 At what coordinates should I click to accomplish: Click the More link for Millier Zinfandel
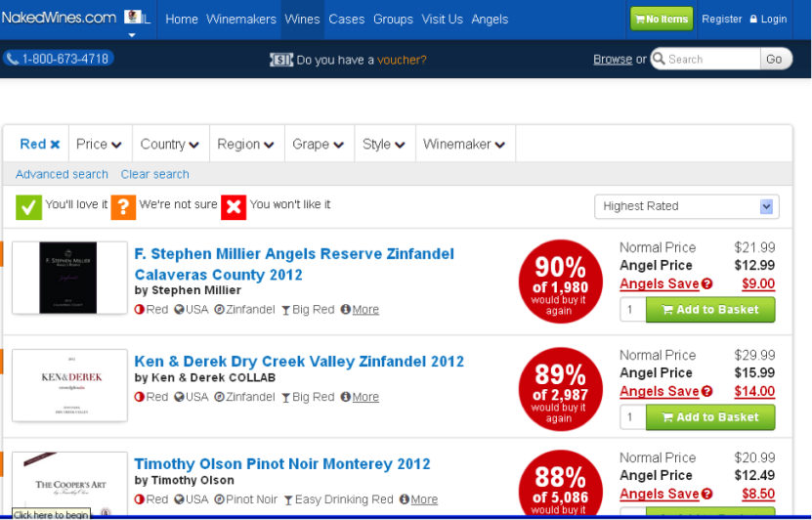pos(365,310)
